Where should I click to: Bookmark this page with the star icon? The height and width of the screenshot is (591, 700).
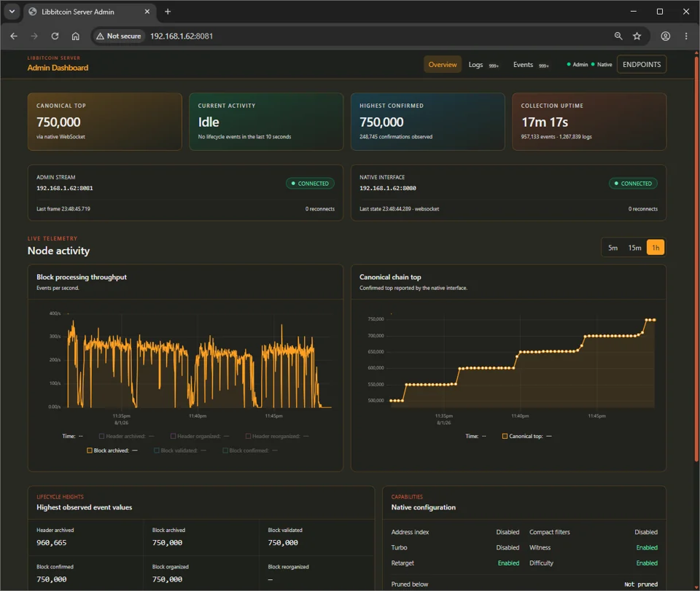(x=637, y=36)
